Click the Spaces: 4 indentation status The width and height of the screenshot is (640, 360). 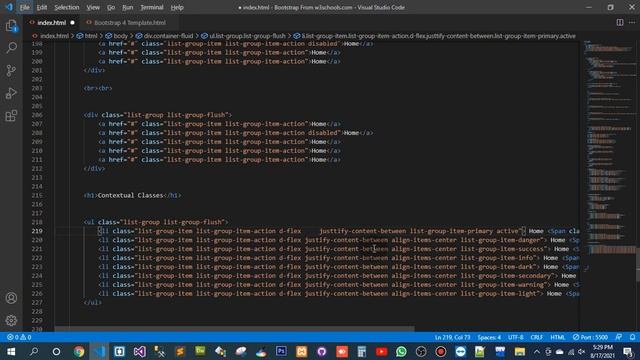489,337
